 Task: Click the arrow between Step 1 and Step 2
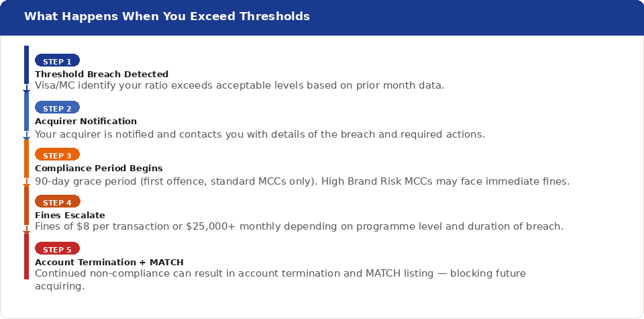click(26, 89)
